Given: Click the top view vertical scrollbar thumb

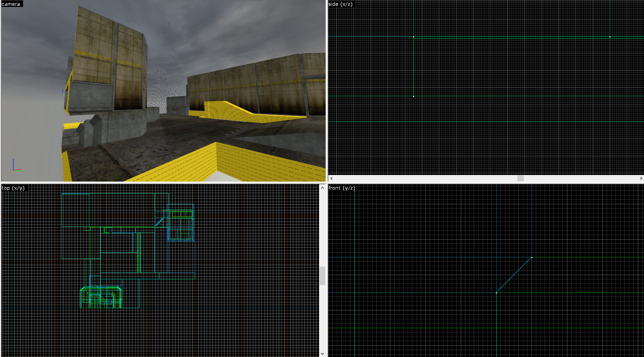Looking at the screenshot, I should [322, 275].
